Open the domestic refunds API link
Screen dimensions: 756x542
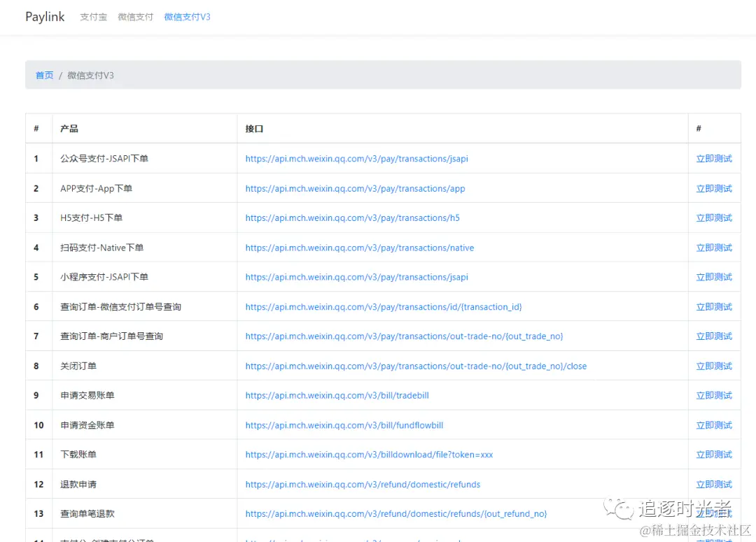point(362,483)
